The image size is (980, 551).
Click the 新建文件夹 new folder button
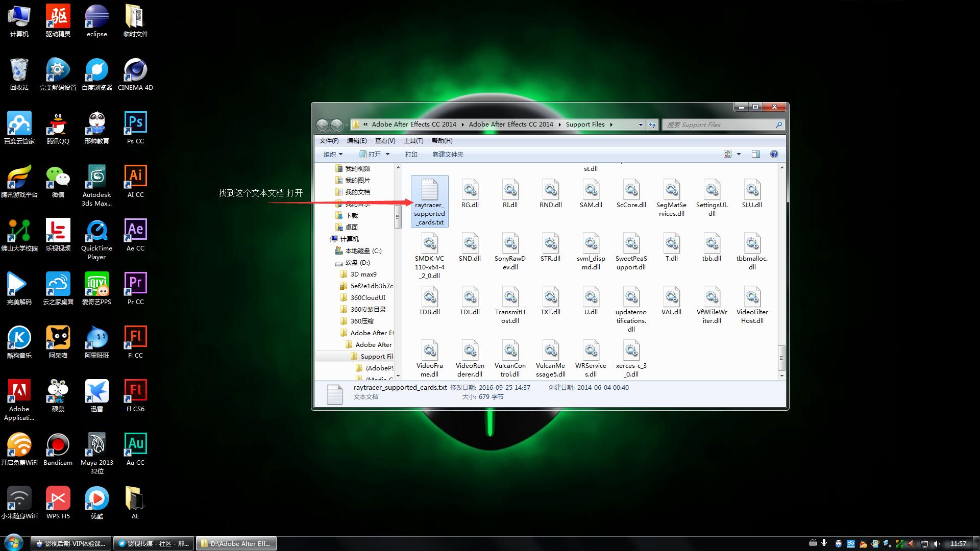click(448, 154)
